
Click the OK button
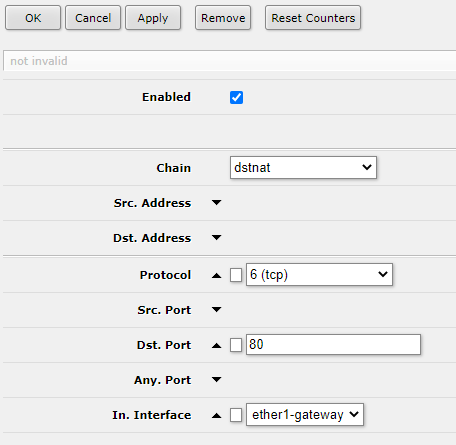[x=33, y=18]
